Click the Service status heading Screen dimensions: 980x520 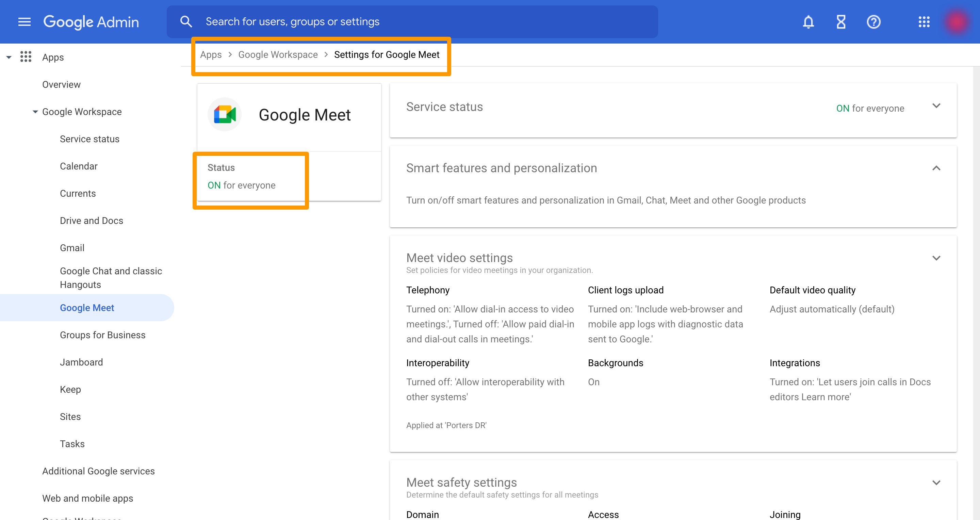point(444,107)
